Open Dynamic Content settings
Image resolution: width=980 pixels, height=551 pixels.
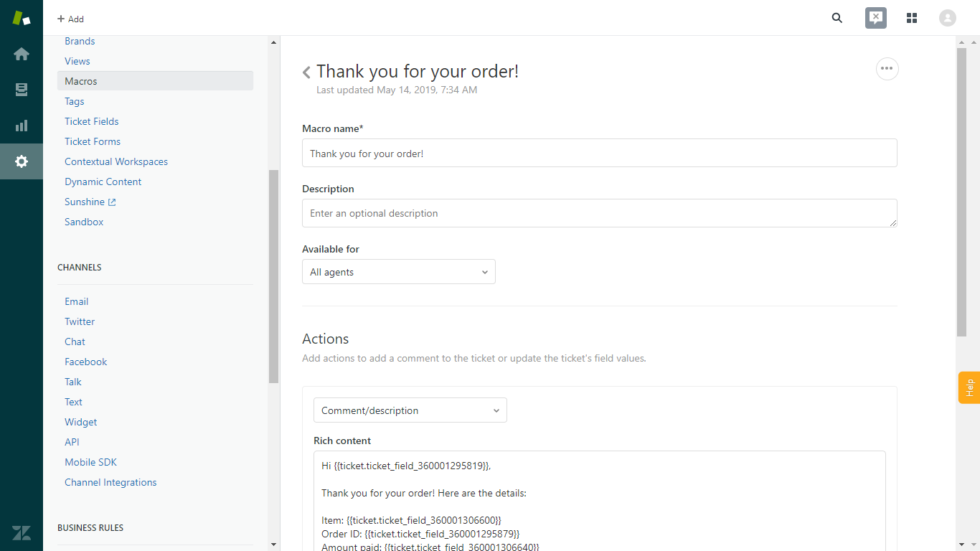(103, 182)
